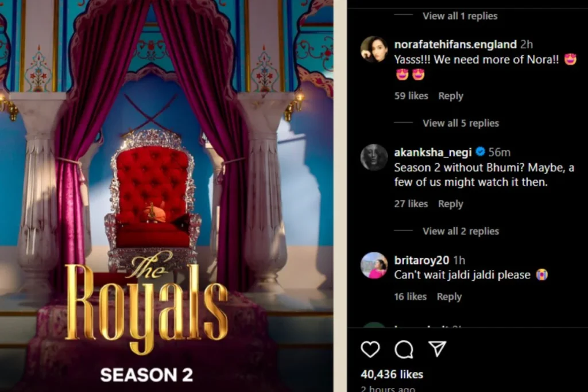Screen dimensions: 588x392
Task: Reply to norafatehifans.england comment
Action: [x=451, y=96]
